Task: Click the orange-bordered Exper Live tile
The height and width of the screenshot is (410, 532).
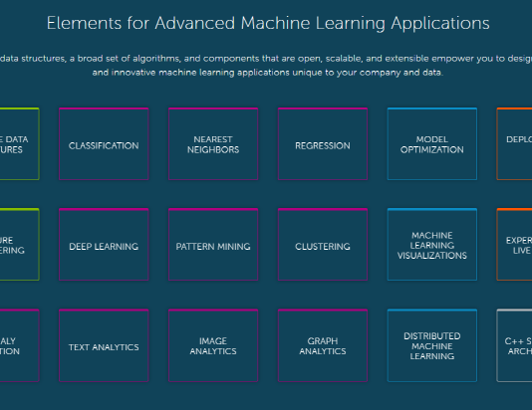Action: click(x=514, y=245)
